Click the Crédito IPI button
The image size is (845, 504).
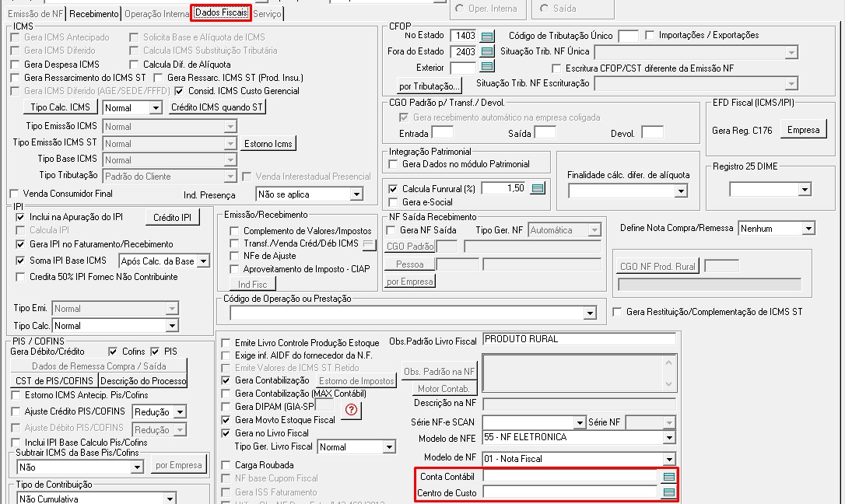click(173, 218)
